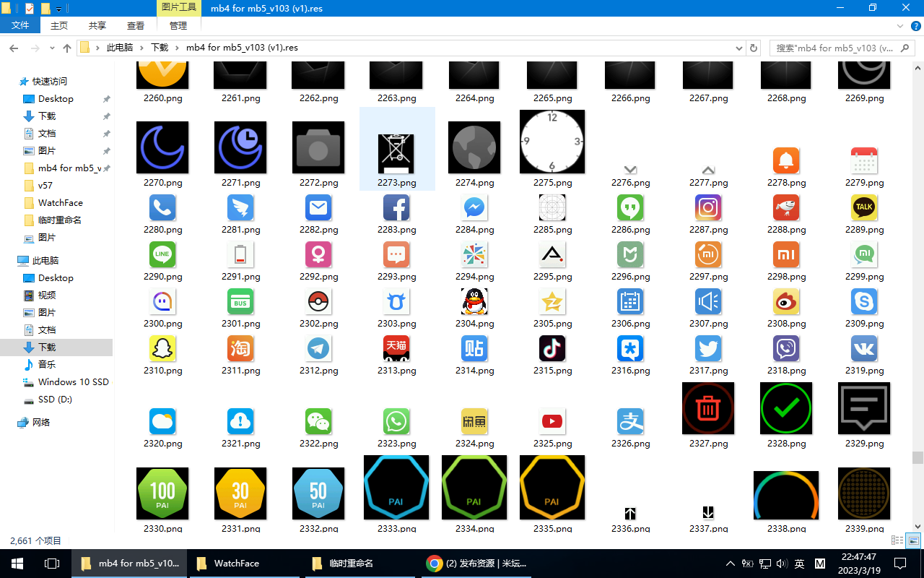This screenshot has height=578, width=924.
Task: Select the Weibo icon 2308.png
Action: tap(786, 301)
